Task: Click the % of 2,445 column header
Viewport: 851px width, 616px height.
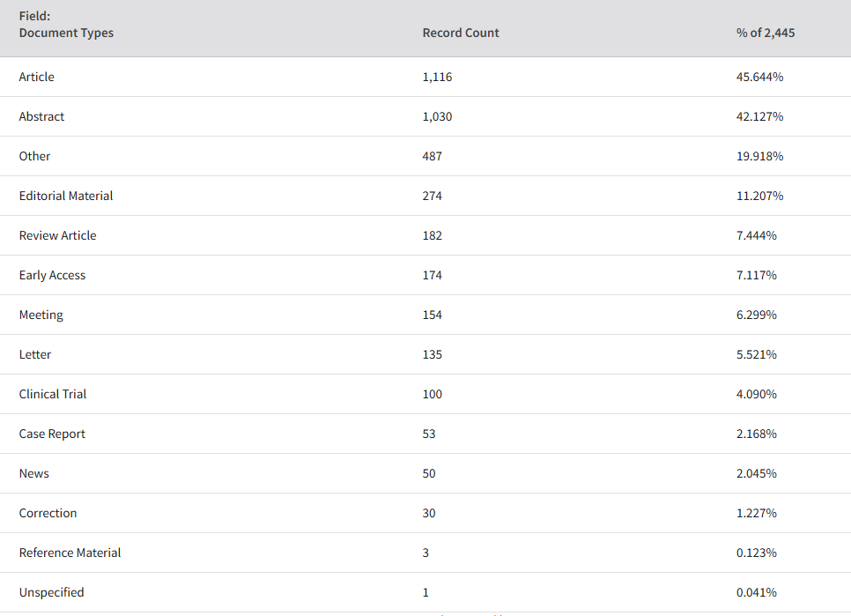Action: (x=766, y=33)
